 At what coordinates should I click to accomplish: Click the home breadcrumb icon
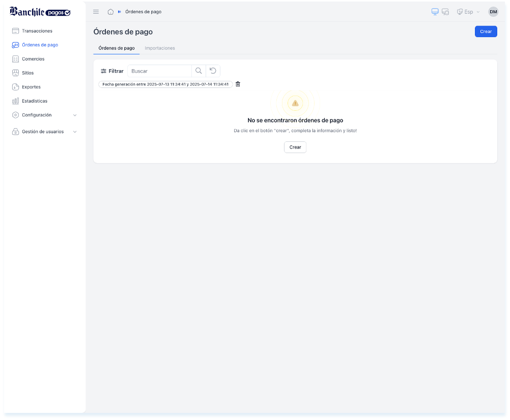click(x=110, y=12)
